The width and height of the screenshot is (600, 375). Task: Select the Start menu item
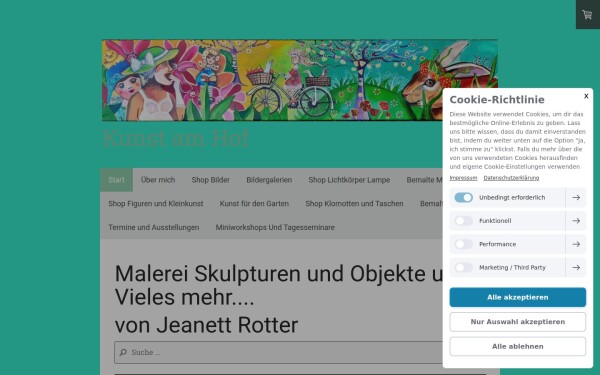click(116, 180)
